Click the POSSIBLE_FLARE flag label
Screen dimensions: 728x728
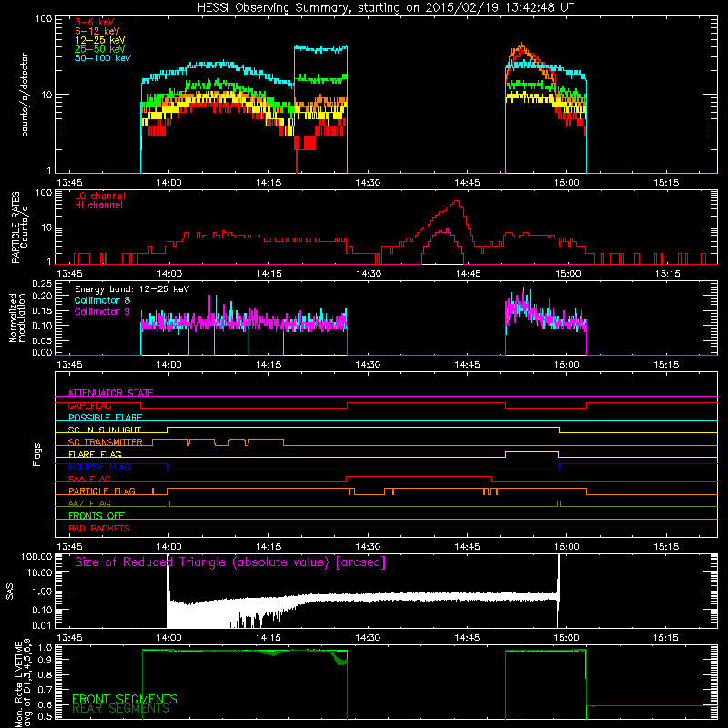coord(105,418)
